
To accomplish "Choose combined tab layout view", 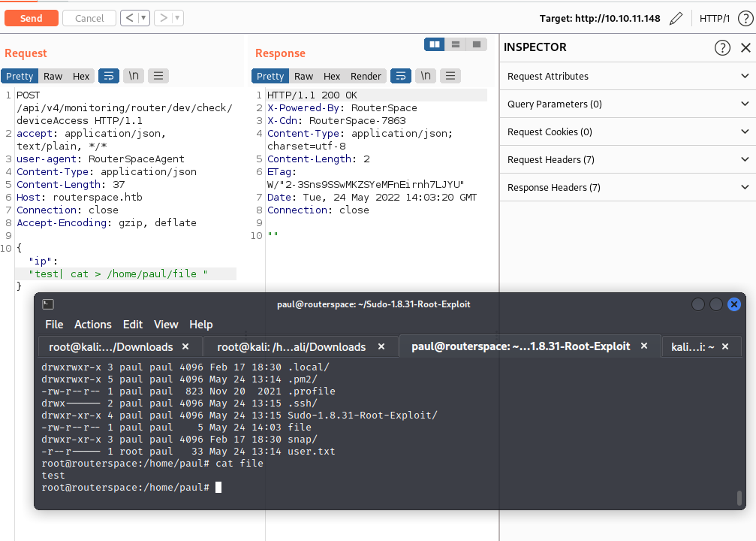I will (x=477, y=44).
